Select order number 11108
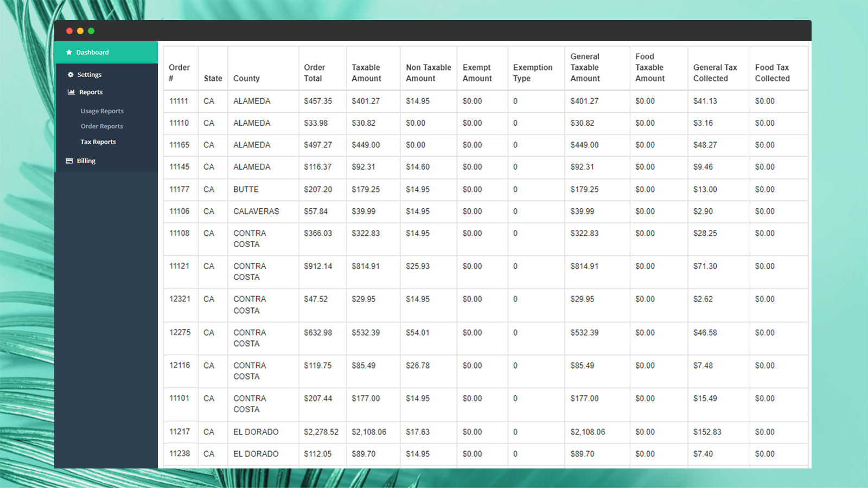868x488 pixels. 179,233
